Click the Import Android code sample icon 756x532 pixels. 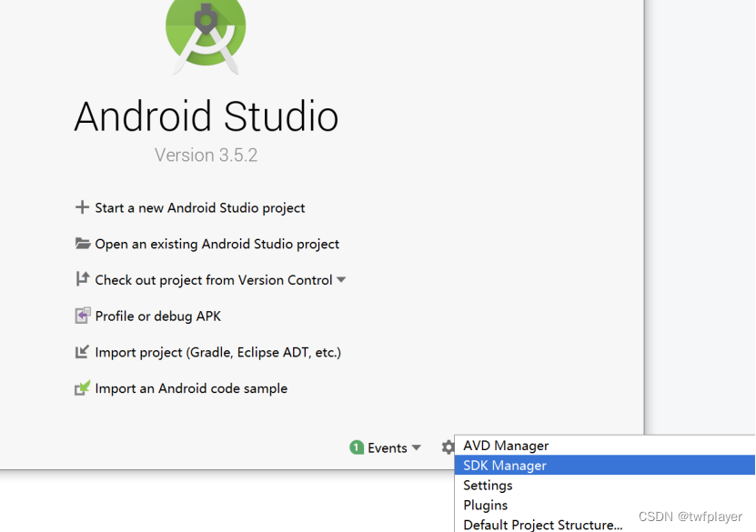click(83, 388)
